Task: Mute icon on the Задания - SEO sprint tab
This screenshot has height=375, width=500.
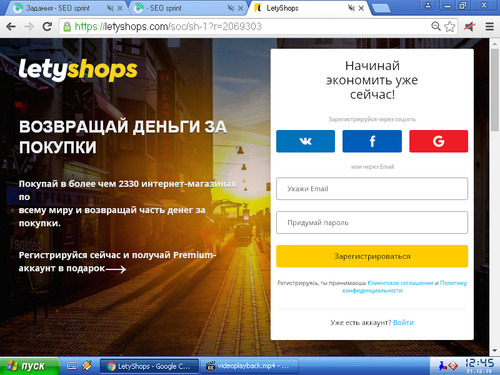Action: [x=110, y=8]
